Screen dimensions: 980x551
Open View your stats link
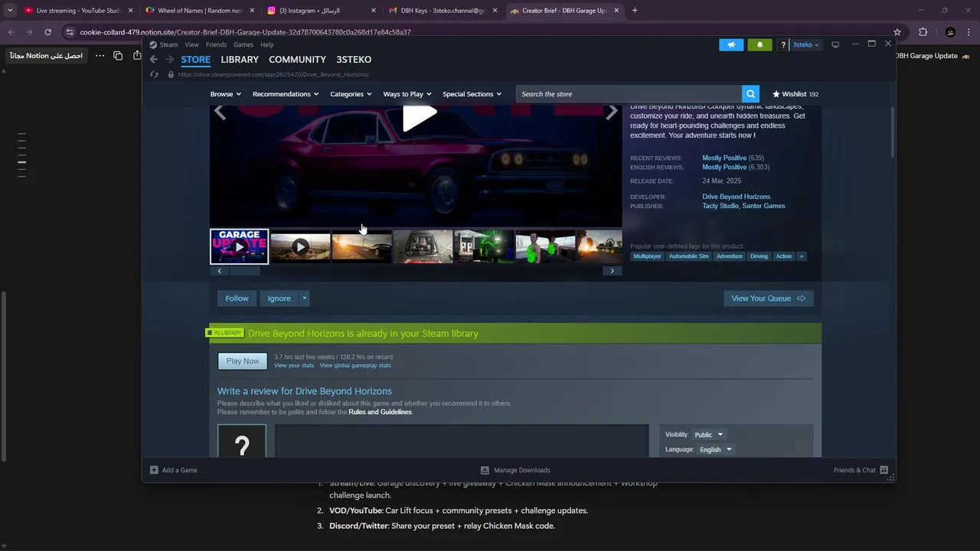click(x=294, y=366)
